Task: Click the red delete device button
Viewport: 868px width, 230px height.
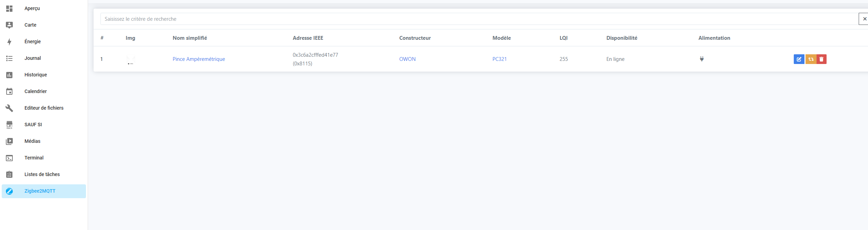Action: (821, 59)
